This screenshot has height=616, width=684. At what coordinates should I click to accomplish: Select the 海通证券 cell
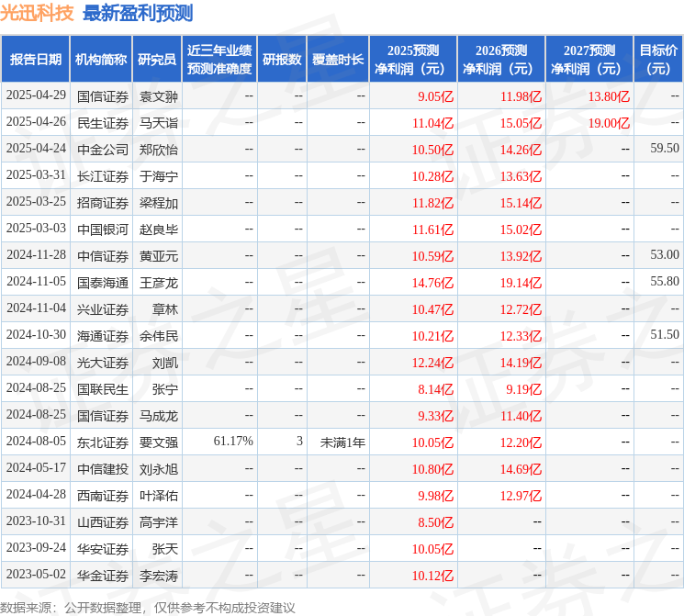[103, 336]
